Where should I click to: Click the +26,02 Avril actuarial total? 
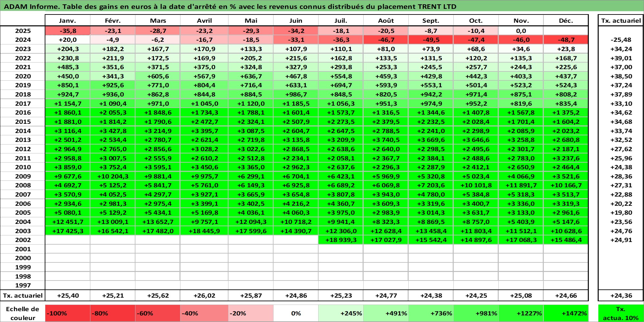click(x=204, y=296)
